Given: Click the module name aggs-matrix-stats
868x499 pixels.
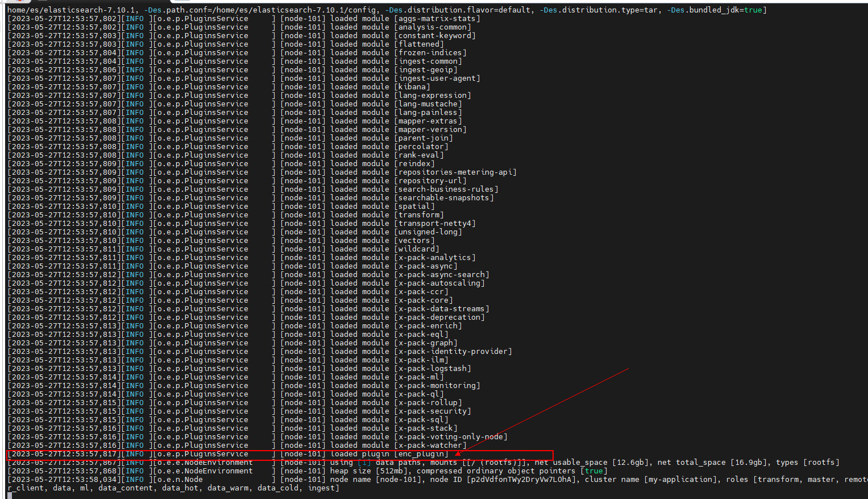Looking at the screenshot, I should click(437, 19).
